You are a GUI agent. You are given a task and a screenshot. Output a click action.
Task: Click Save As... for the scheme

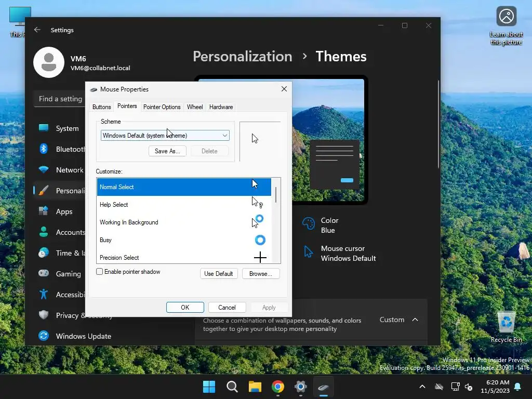pyautogui.click(x=167, y=151)
